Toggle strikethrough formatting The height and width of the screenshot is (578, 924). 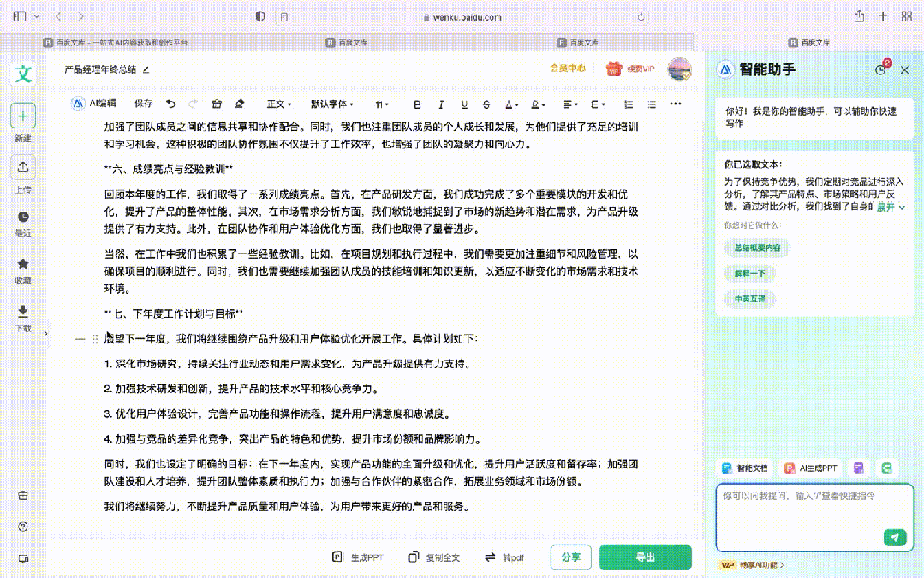coord(487,104)
